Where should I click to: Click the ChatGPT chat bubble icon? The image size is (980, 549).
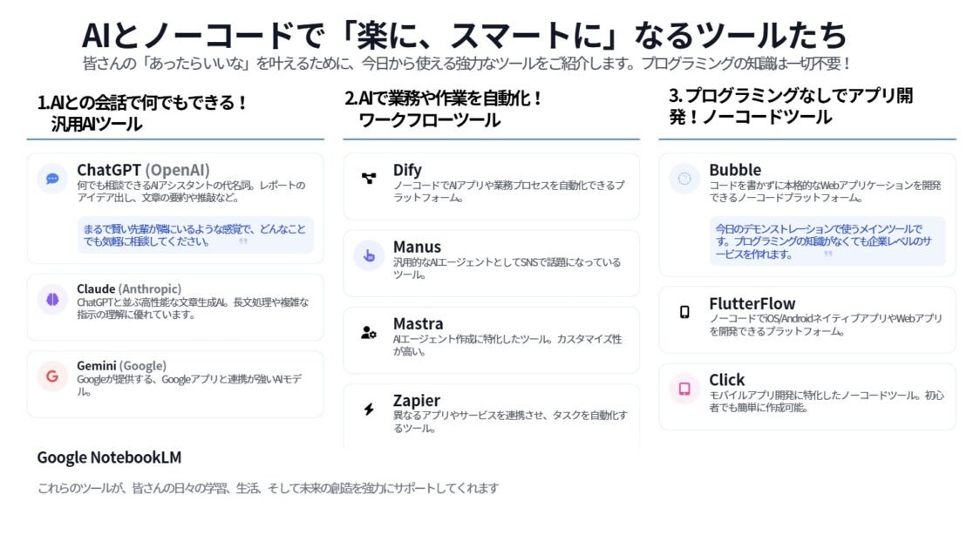(52, 179)
